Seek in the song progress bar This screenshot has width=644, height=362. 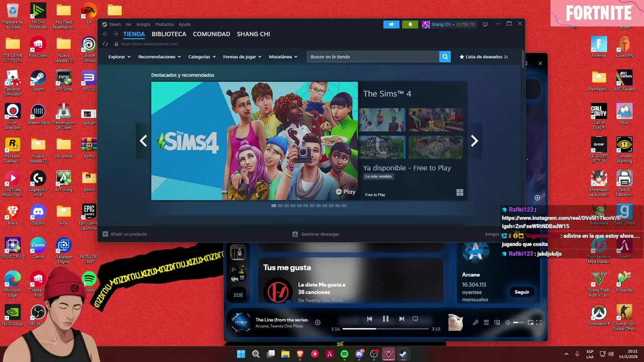coord(385,329)
